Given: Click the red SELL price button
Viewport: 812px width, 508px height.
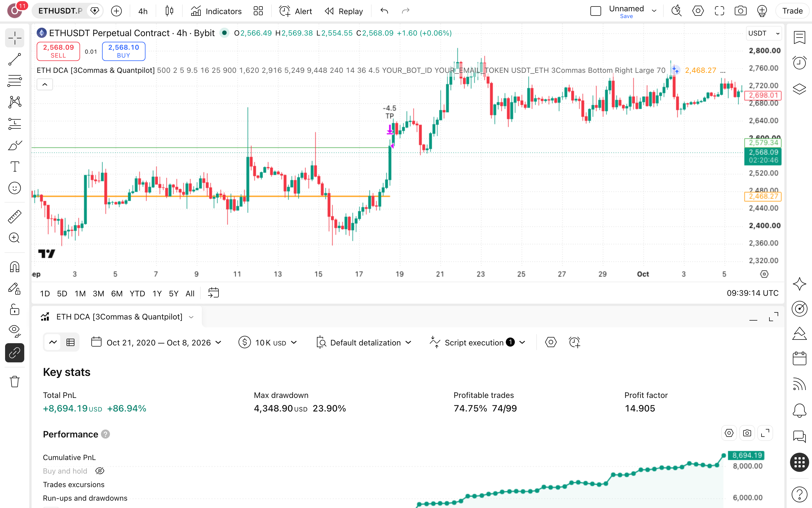Looking at the screenshot, I should tap(58, 51).
